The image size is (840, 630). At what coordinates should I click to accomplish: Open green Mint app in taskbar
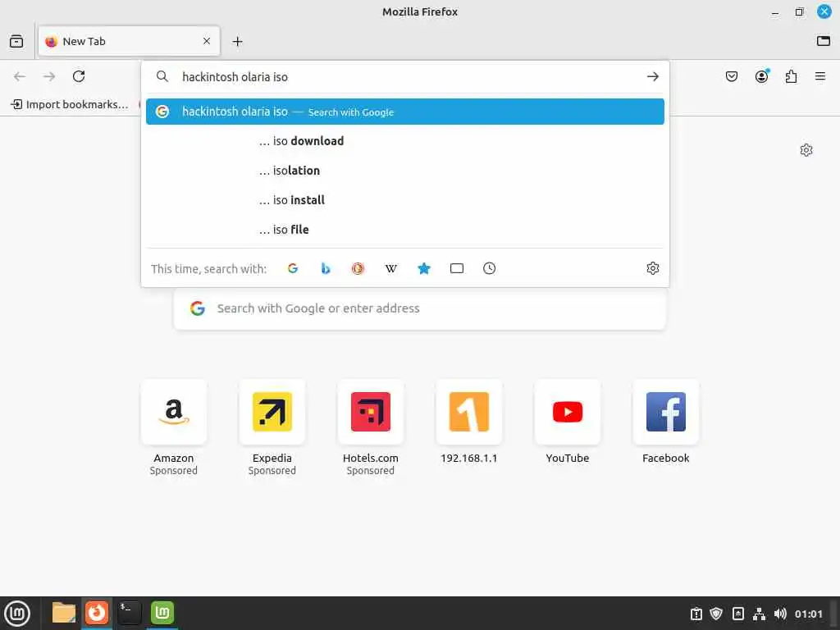coord(162,613)
